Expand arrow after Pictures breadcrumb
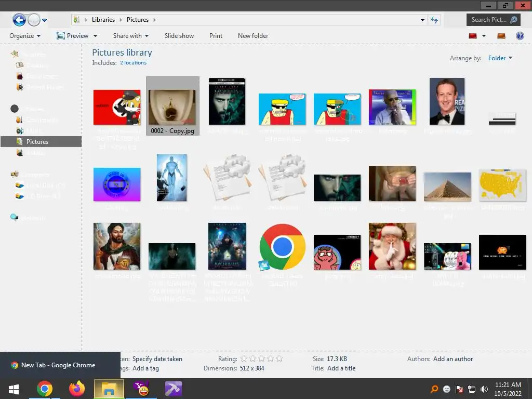This screenshot has width=532, height=399. point(154,20)
